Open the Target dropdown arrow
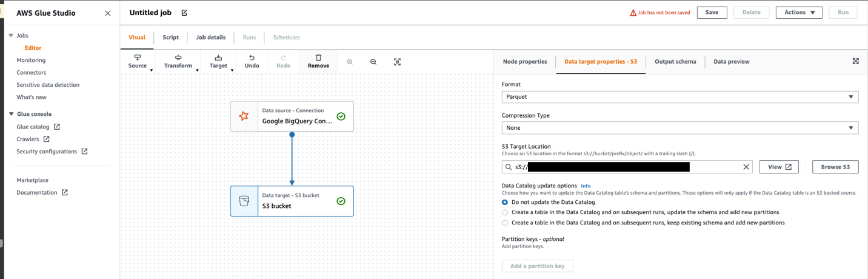Image resolution: width=868 pixels, height=279 pixels. click(x=232, y=70)
